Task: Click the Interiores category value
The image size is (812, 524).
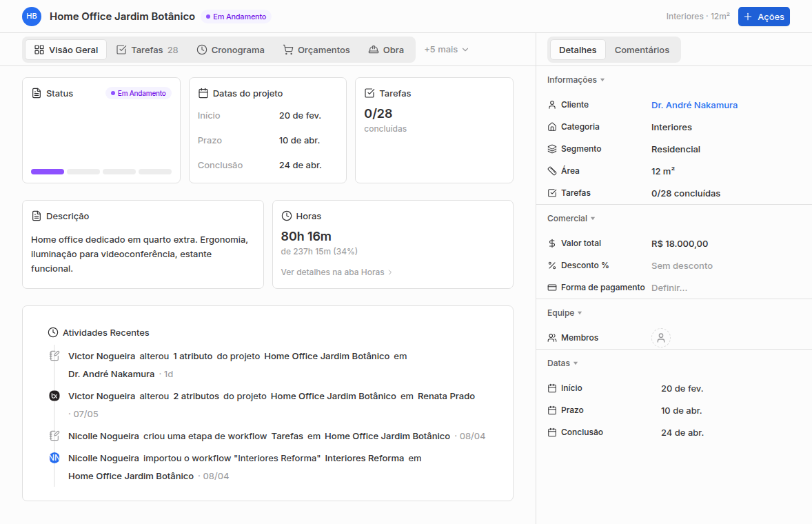Action: click(671, 128)
